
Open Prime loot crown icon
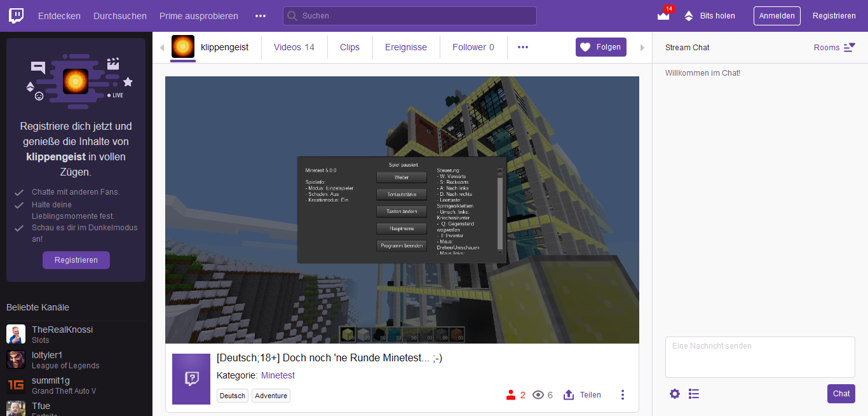click(663, 16)
